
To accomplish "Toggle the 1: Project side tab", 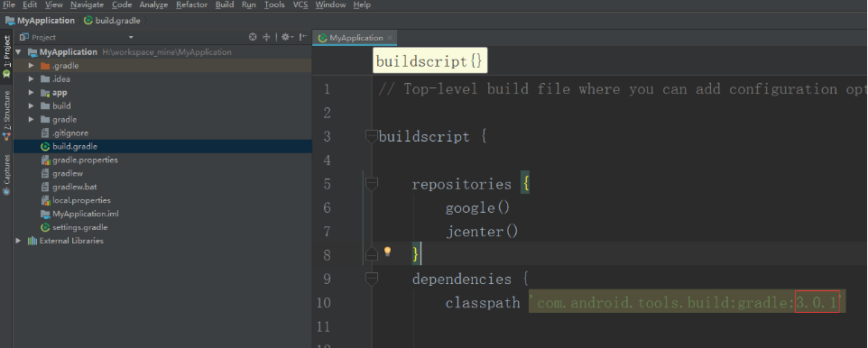I will click(x=6, y=56).
